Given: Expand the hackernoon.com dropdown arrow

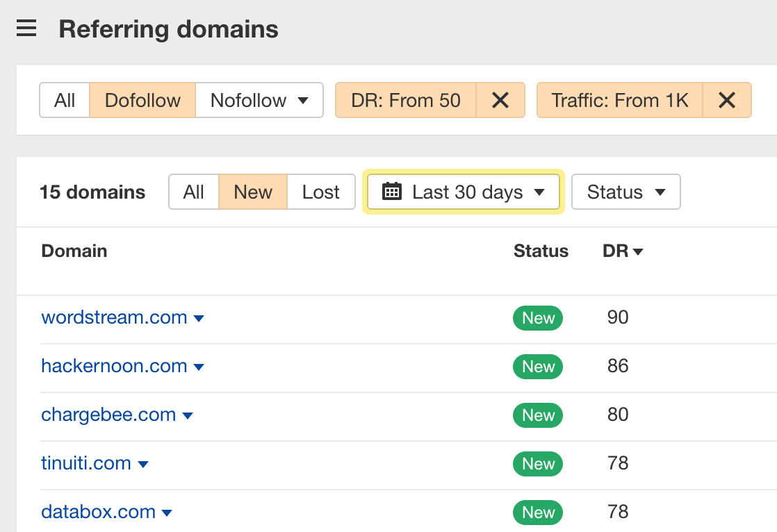Looking at the screenshot, I should tap(199, 367).
